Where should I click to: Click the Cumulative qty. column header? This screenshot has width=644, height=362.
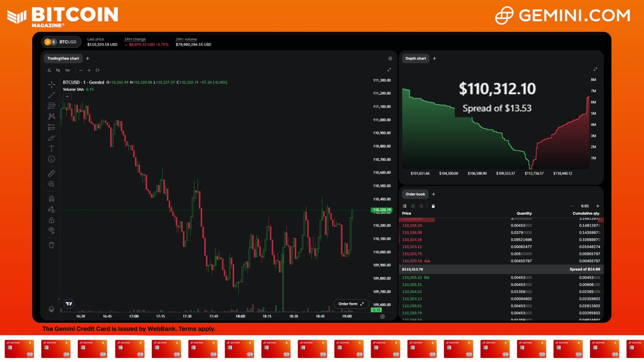coord(586,213)
